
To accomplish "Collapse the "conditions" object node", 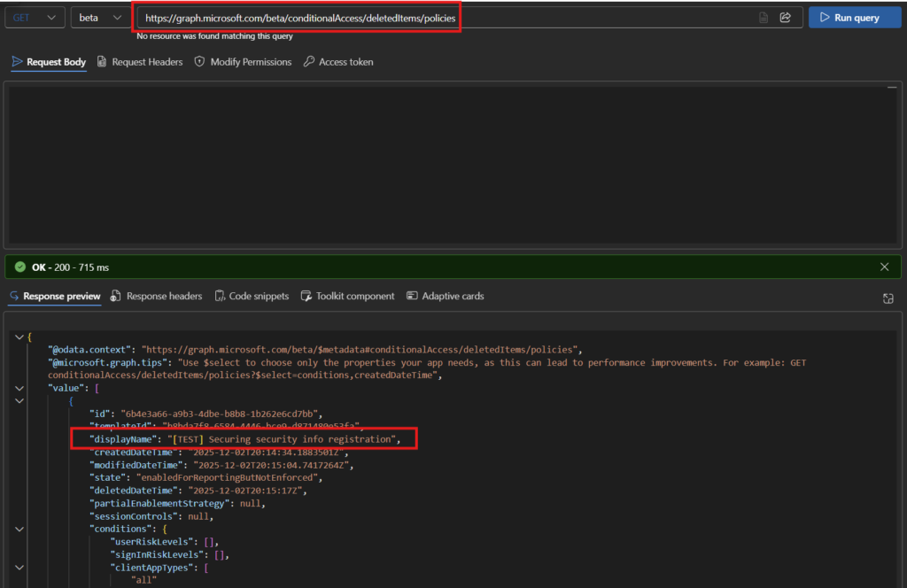I will [19, 529].
